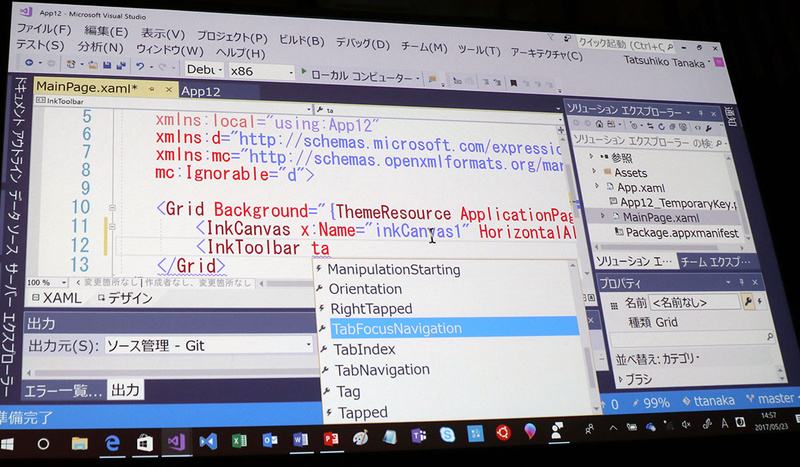The image size is (800, 467).
Task: Open the ヘルプ(H) menu
Action: [x=240, y=53]
